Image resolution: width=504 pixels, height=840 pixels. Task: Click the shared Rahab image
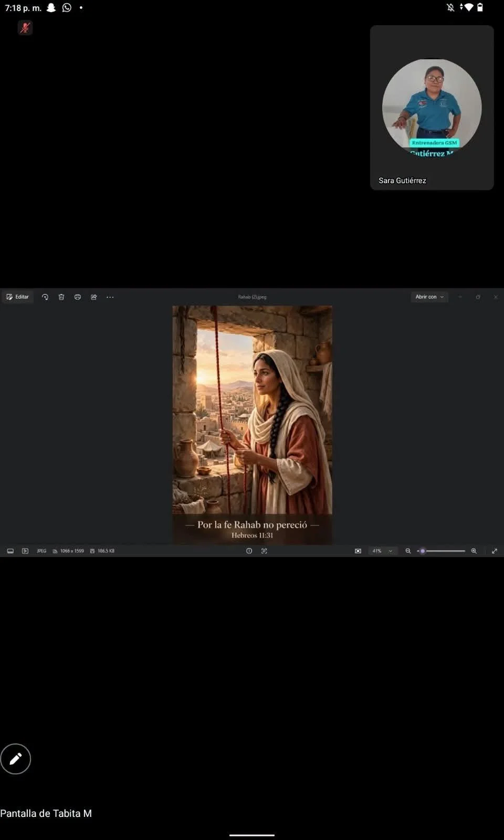coord(253,425)
